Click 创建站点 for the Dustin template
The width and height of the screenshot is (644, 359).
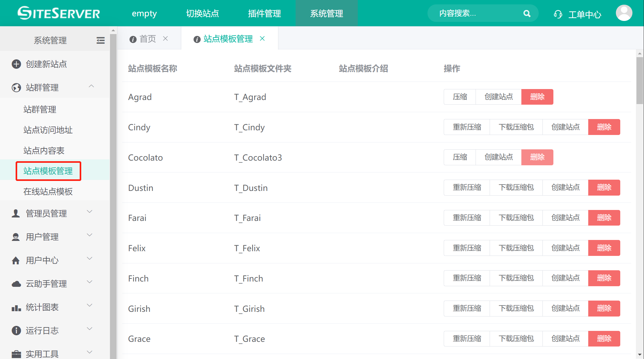(x=565, y=187)
